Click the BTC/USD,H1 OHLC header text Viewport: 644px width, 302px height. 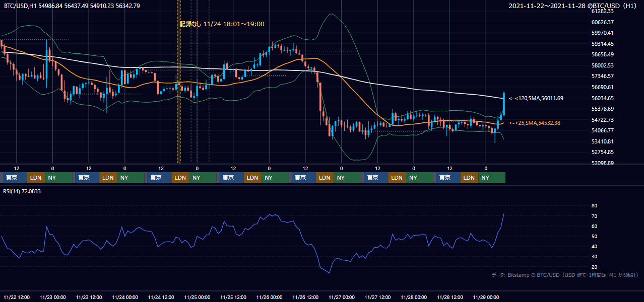click(x=72, y=6)
